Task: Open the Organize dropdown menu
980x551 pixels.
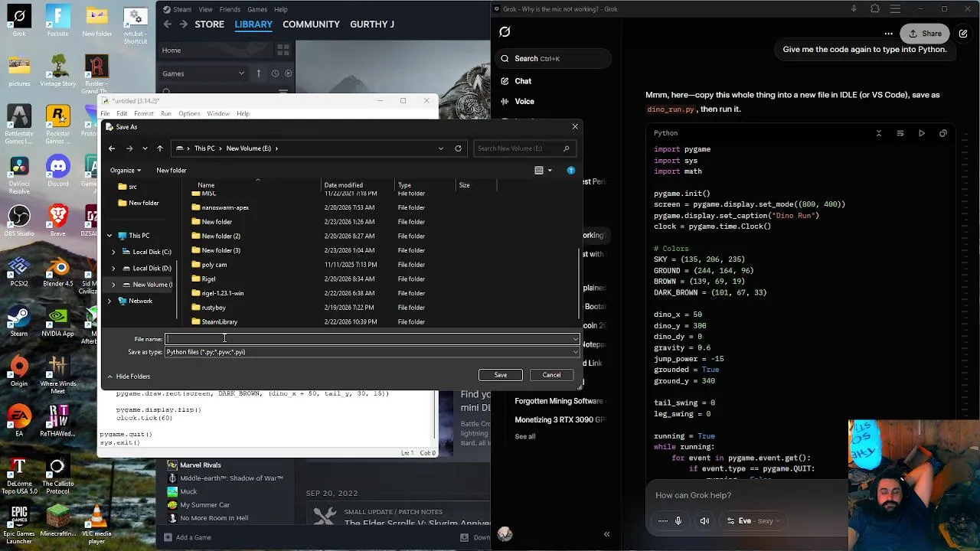Action: (126, 171)
